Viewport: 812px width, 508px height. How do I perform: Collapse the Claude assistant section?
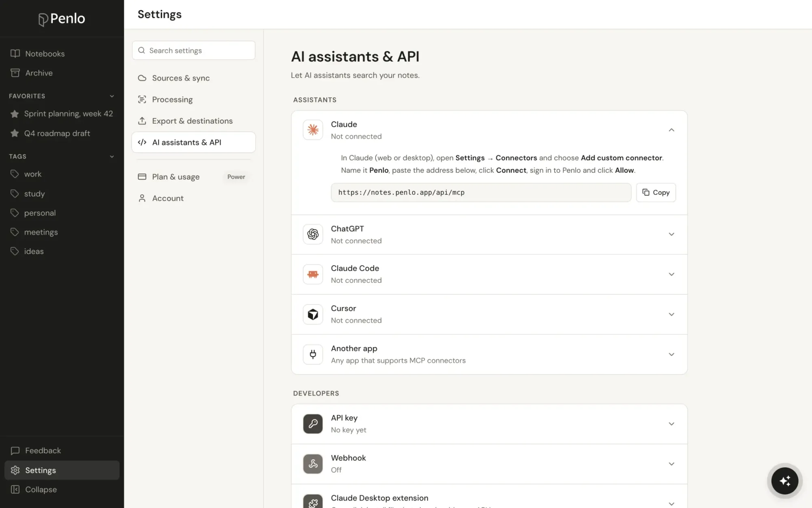point(671,130)
